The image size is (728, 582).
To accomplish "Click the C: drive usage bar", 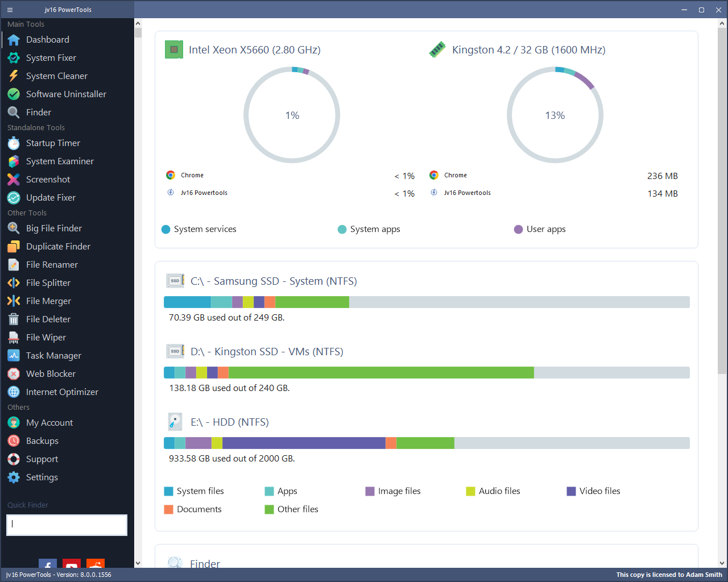I will tap(426, 302).
